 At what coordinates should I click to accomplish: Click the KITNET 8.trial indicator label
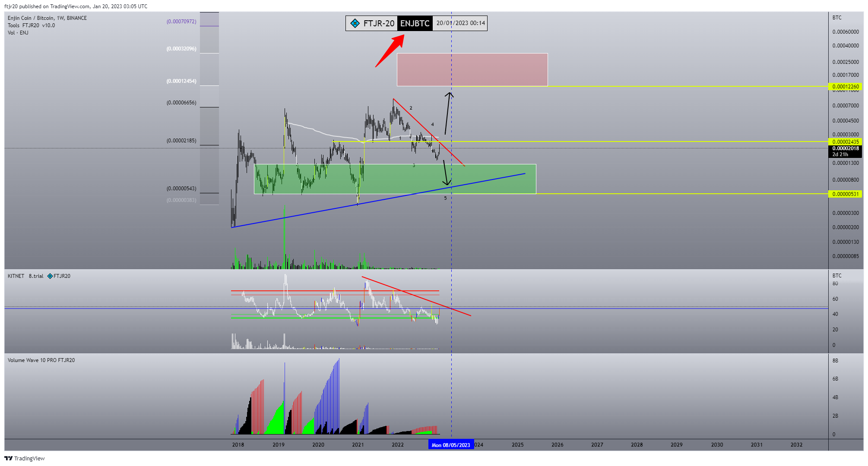click(x=25, y=276)
